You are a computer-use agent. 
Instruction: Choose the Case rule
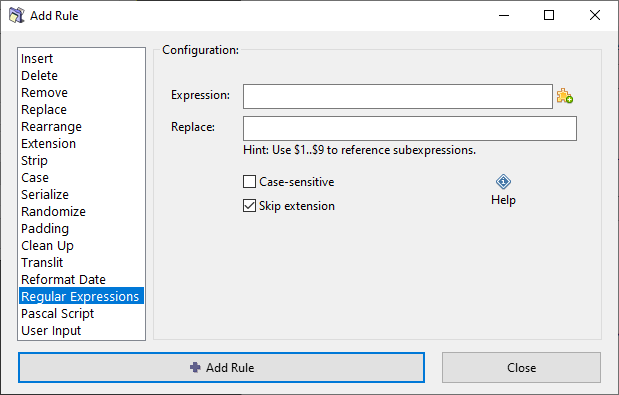pos(81,177)
